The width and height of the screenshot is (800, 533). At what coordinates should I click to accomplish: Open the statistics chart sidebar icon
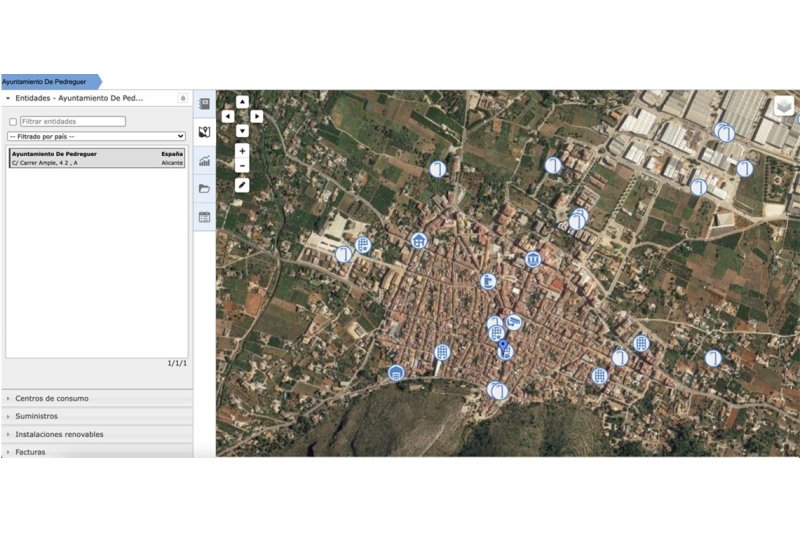[x=204, y=160]
